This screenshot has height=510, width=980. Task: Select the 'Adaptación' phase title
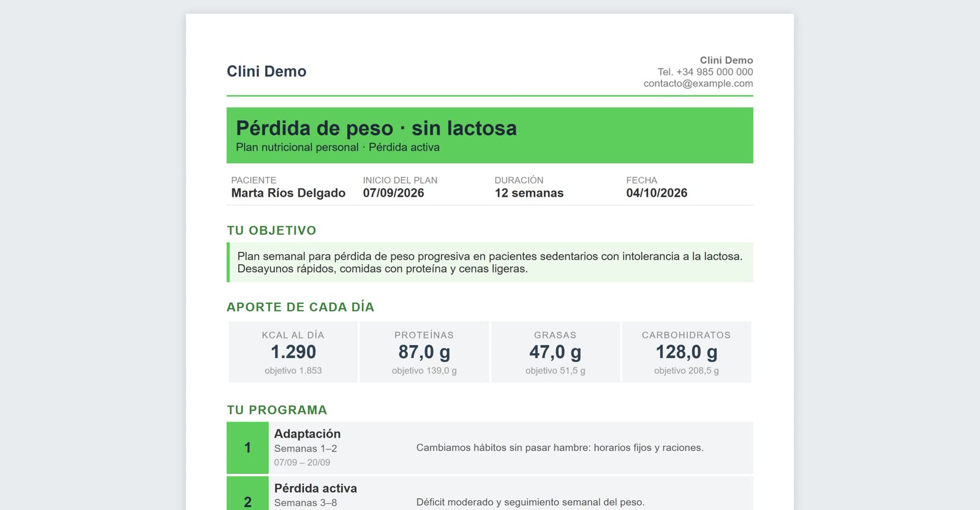click(x=307, y=434)
